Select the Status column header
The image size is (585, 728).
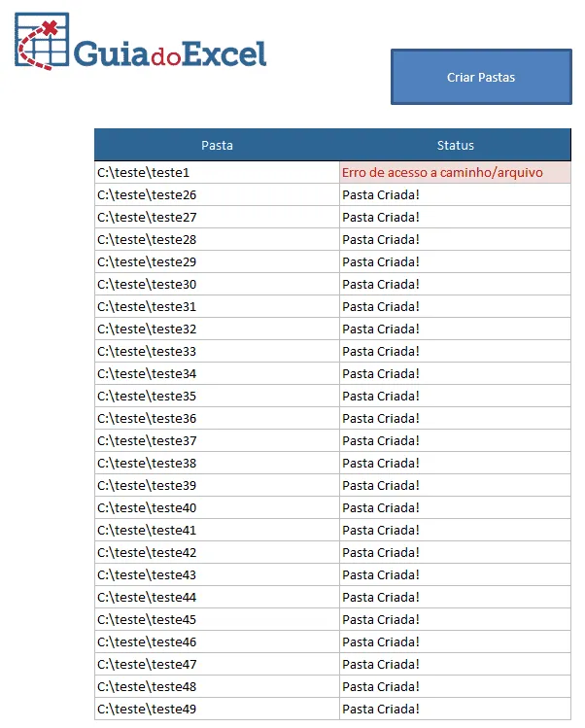[x=455, y=145]
